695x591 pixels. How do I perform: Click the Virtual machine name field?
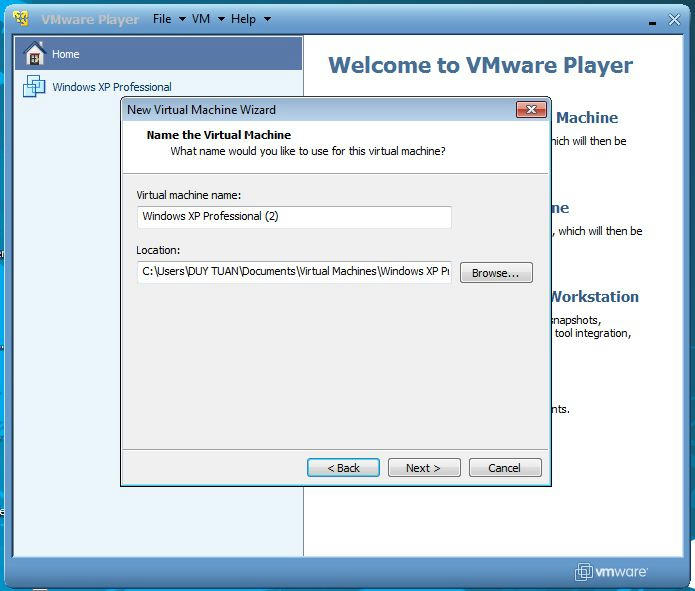point(294,217)
